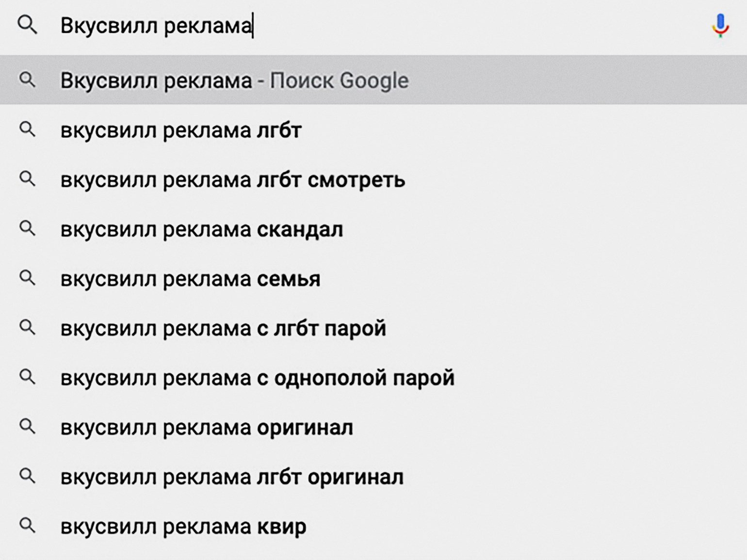The image size is (747, 560).
Task: Select 'вкусвилл реклама лгбт смотреть' suggestion
Action: (373, 179)
